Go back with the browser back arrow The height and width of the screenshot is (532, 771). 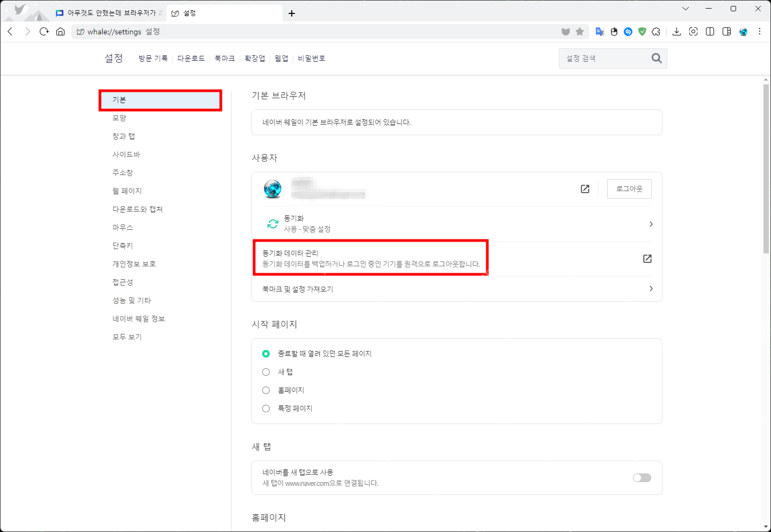10,32
